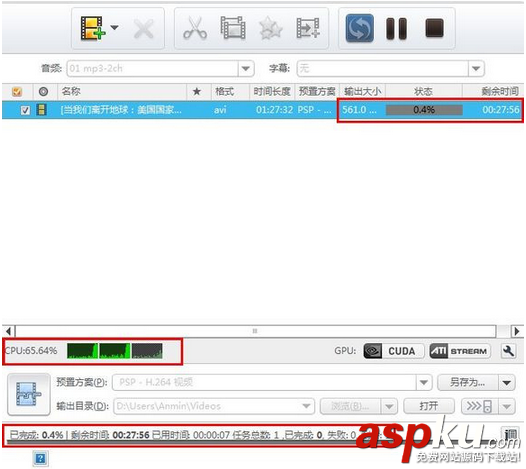Open the 预置方案 preset dropdown

(423, 382)
